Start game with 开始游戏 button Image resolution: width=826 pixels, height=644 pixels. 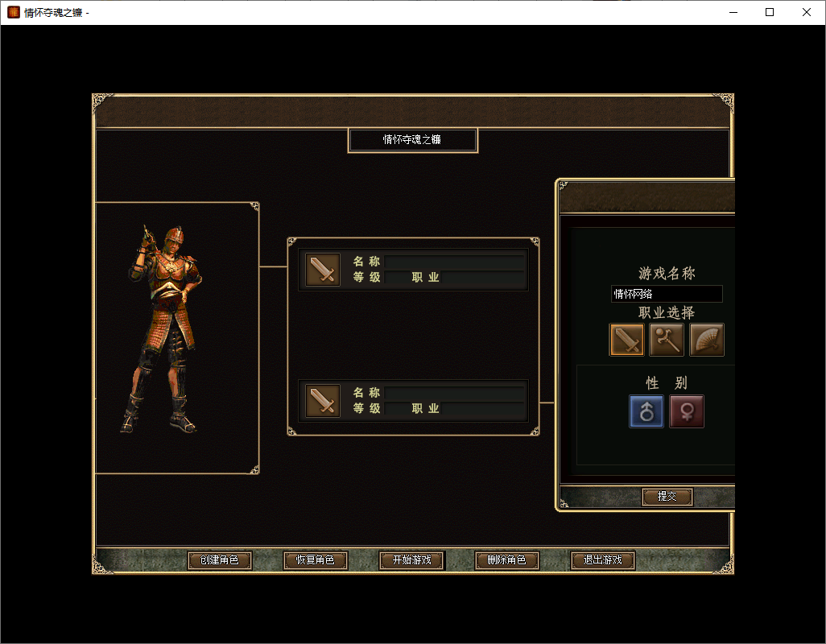point(411,559)
